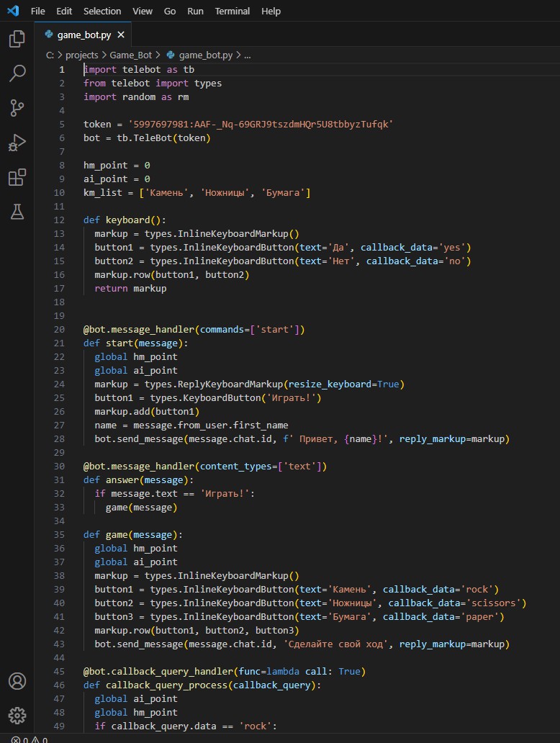Click the 'paper' callback_data string
Image resolution: width=560 pixels, height=743 pixels.
pos(480,616)
